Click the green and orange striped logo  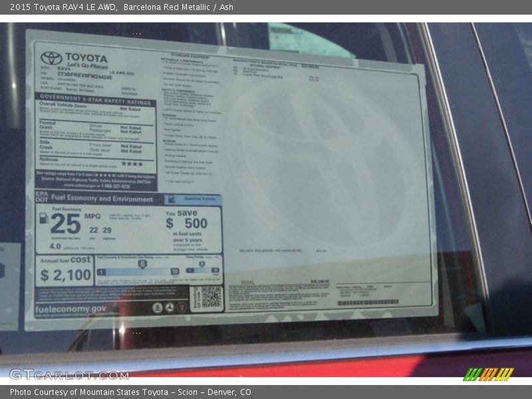pyautogui.click(x=488, y=374)
